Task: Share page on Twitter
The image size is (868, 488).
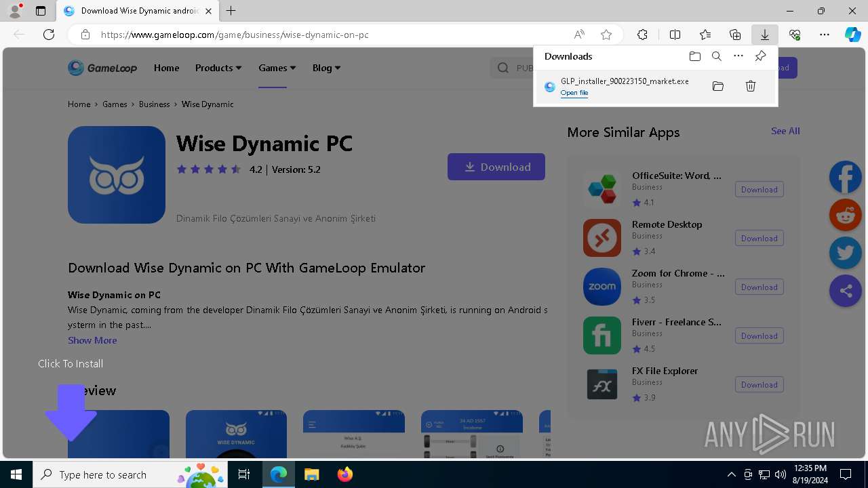Action: click(846, 253)
